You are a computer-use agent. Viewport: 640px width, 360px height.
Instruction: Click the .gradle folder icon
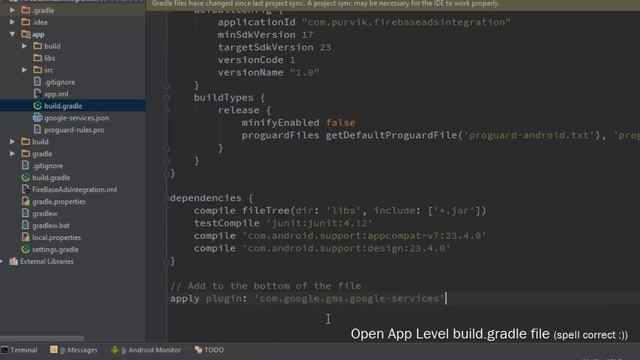[26, 10]
